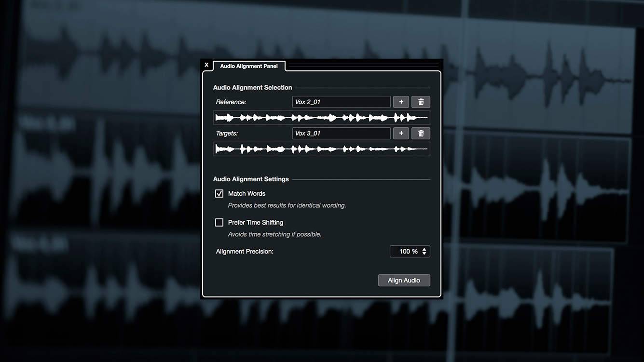Remove the Targets entry with trash icon
644x362 pixels.
[421, 133]
